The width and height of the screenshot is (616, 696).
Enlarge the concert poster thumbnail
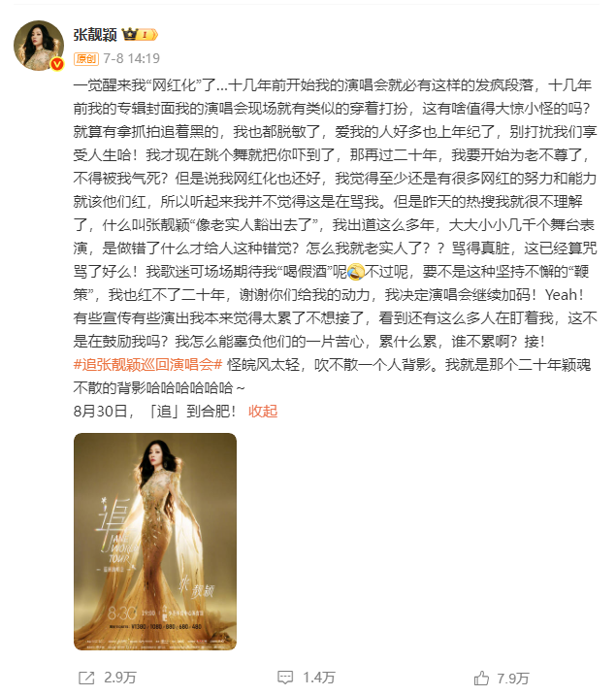155,542
